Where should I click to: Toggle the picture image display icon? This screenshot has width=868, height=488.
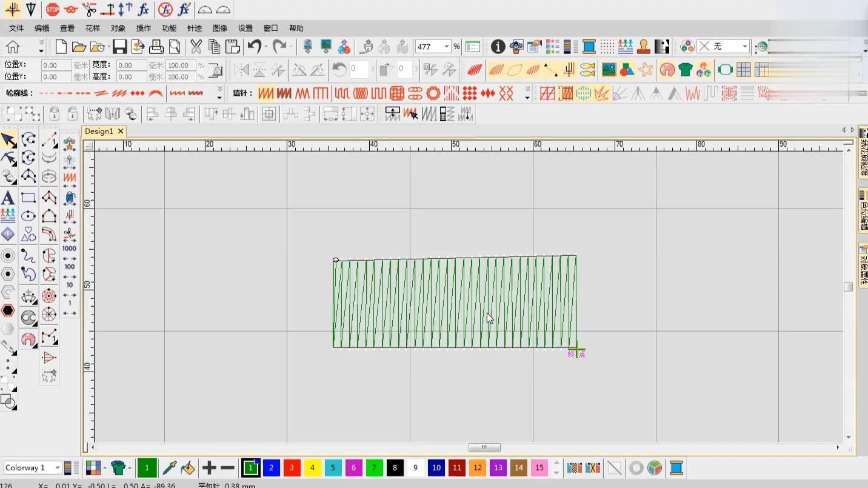609,70
